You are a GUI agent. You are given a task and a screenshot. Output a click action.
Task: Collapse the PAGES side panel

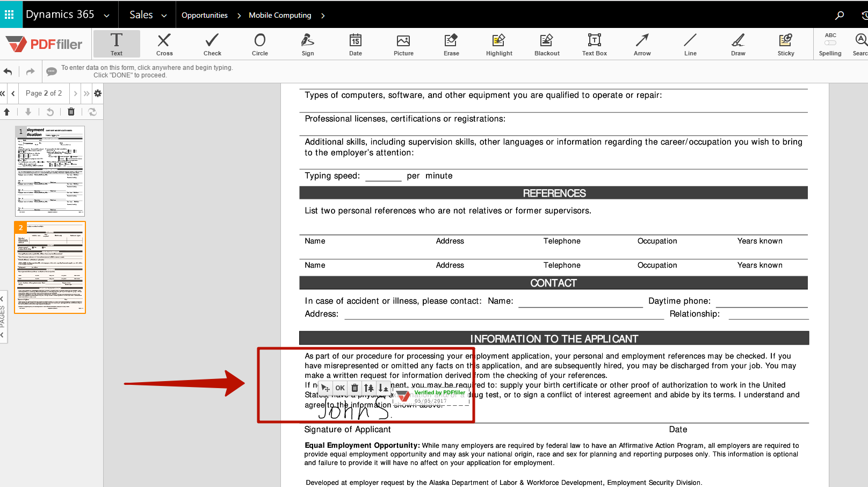(x=3, y=317)
